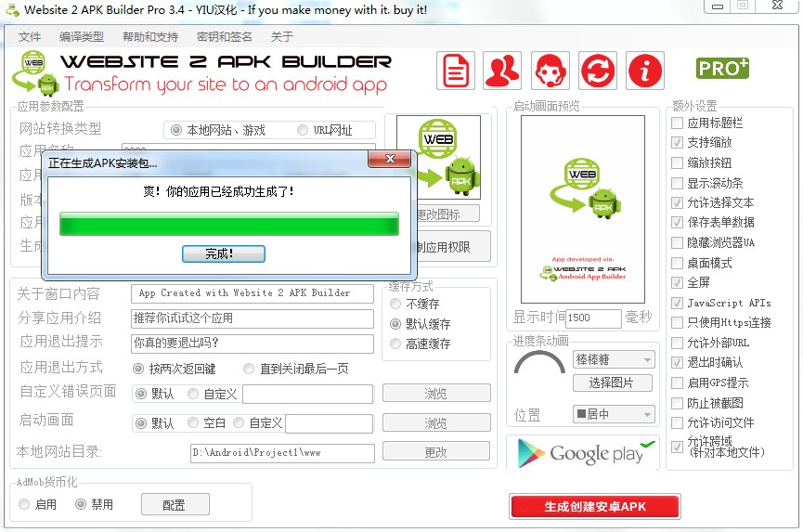Viewport: 803px width, 532px height.
Task: Click the AdMob 配置 button
Action: tap(175, 504)
